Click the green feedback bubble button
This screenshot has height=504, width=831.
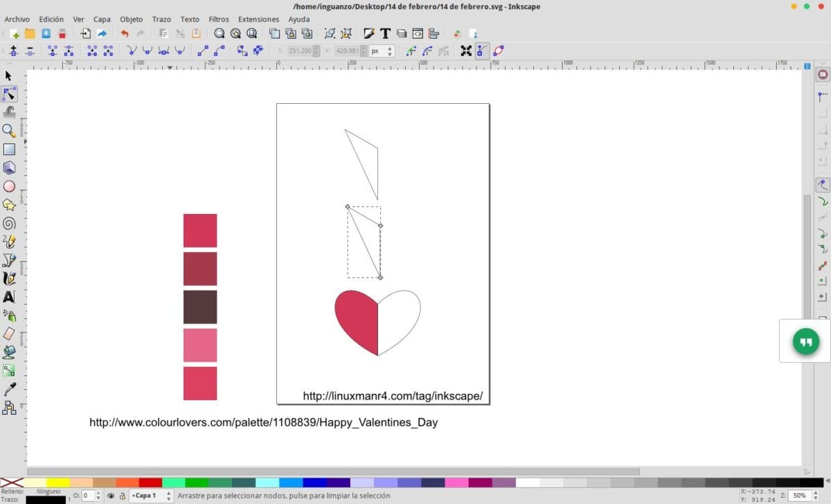pos(805,341)
